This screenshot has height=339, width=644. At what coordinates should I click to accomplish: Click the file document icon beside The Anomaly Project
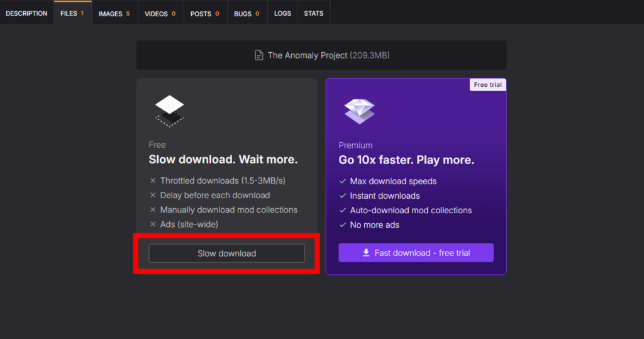pos(258,55)
